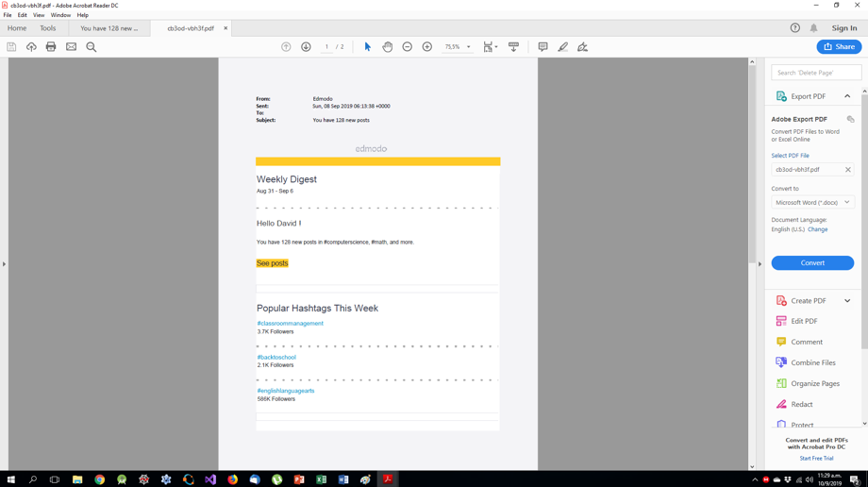868x487 pixels.
Task: Open PowerPoint from the taskbar
Action: 299,479
